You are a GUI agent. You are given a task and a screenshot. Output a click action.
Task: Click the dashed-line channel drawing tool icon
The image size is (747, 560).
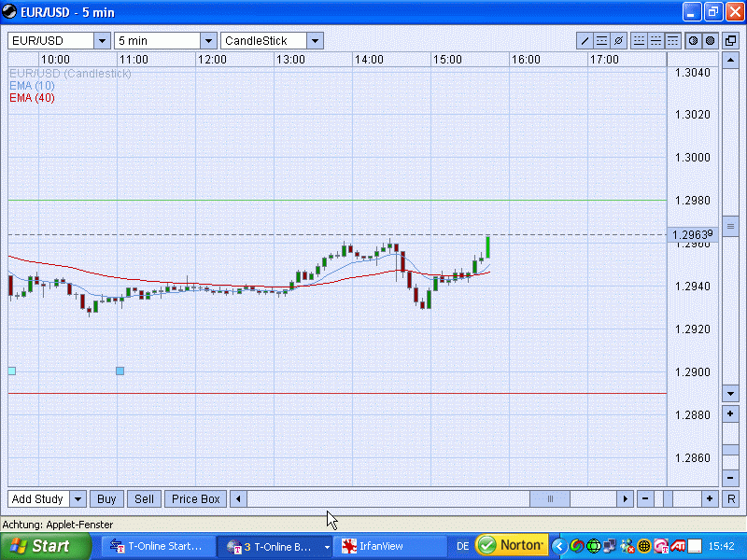click(602, 41)
